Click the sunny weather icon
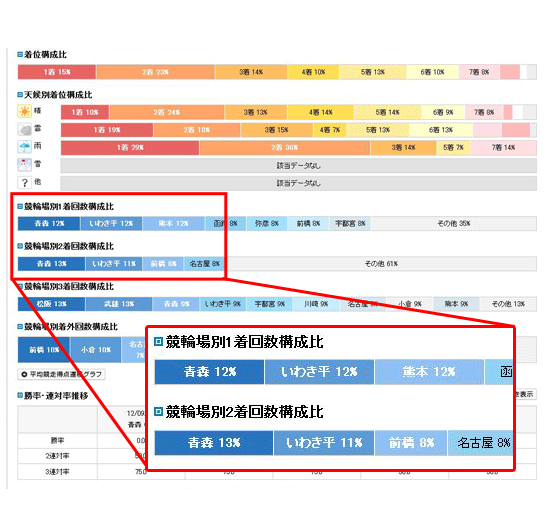The image size is (550, 524). tap(24, 112)
